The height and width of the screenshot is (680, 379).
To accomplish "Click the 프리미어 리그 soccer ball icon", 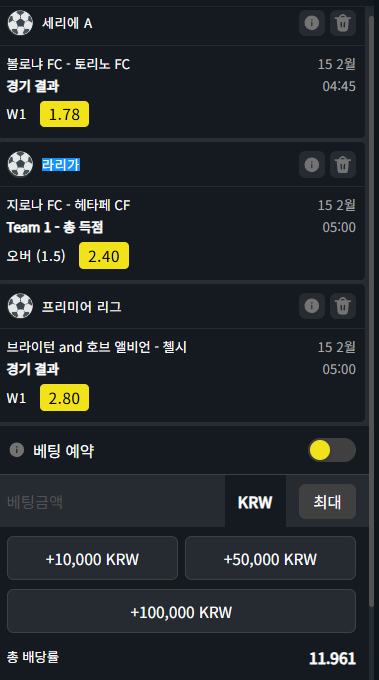I will [x=20, y=306].
